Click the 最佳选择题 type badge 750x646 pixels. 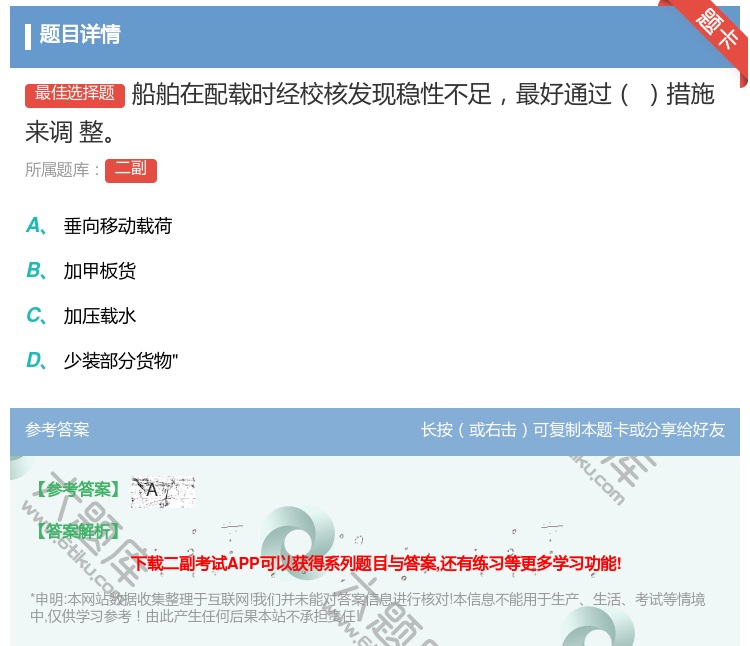pos(75,94)
